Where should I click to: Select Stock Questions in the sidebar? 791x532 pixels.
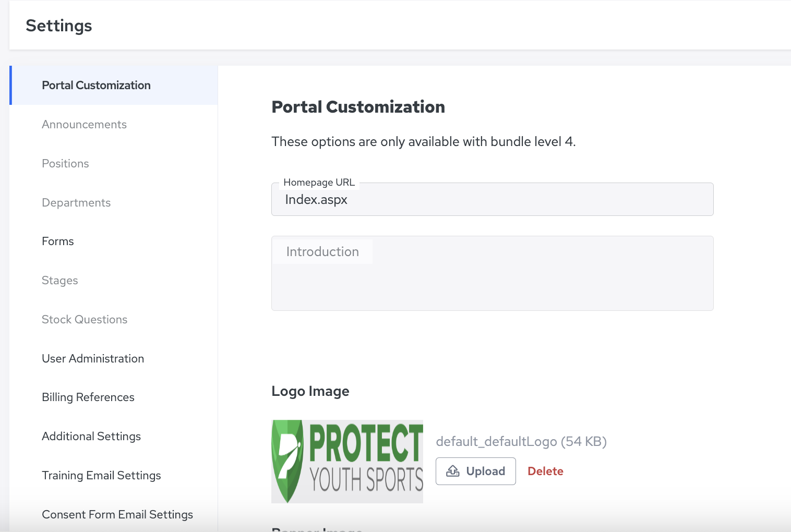[x=85, y=319]
